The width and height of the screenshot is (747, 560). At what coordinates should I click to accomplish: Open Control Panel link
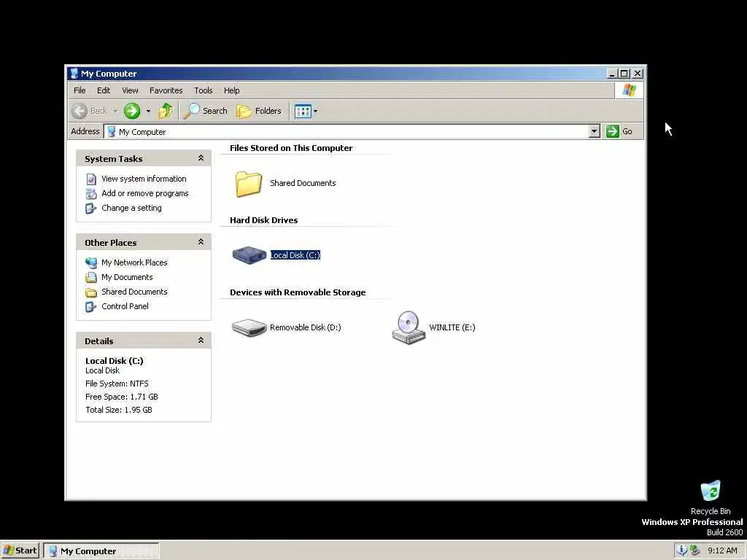coord(125,307)
